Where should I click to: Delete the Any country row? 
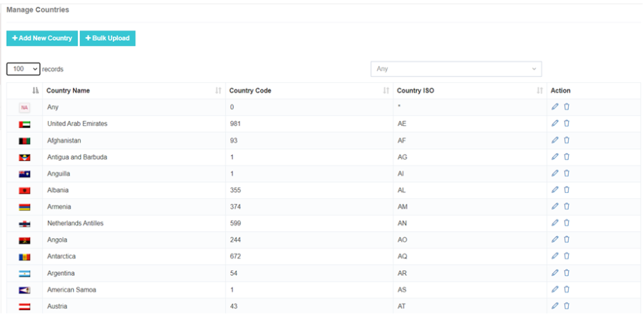pyautogui.click(x=567, y=107)
